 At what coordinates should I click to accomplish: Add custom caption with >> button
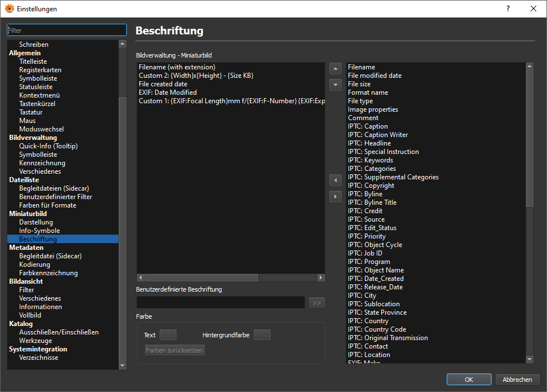click(317, 303)
